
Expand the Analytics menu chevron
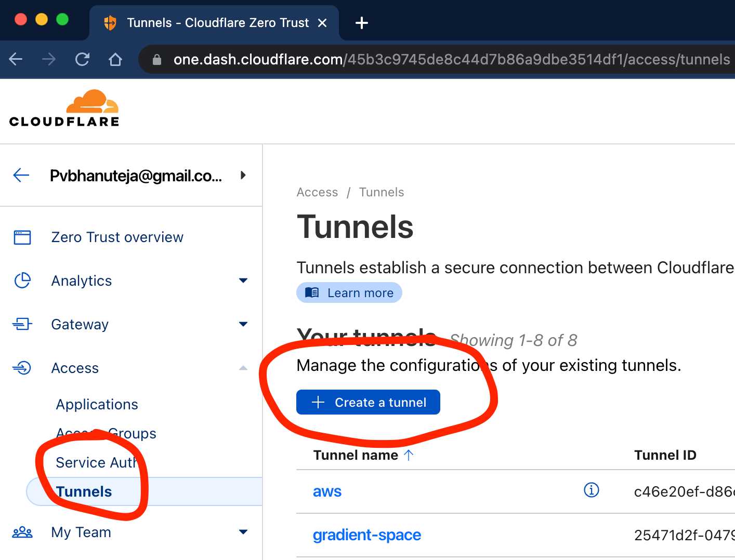click(x=243, y=281)
